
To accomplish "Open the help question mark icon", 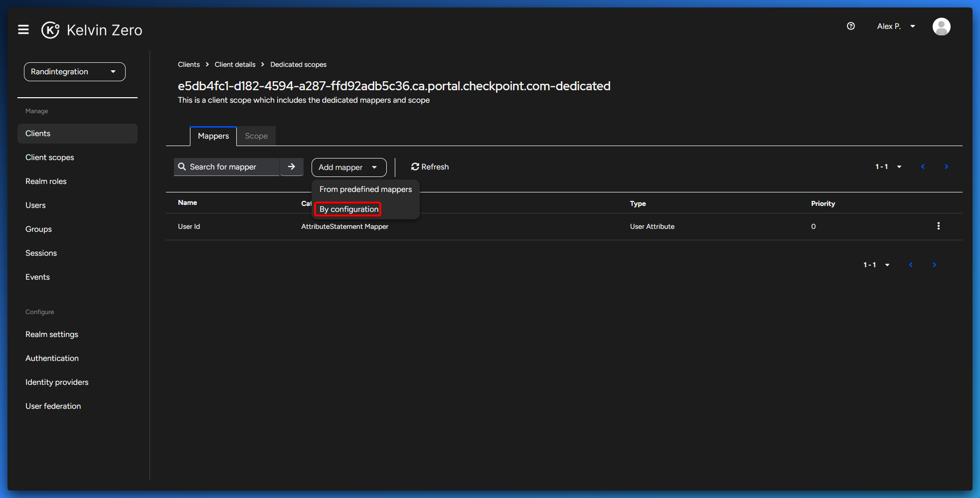I will coord(851,26).
